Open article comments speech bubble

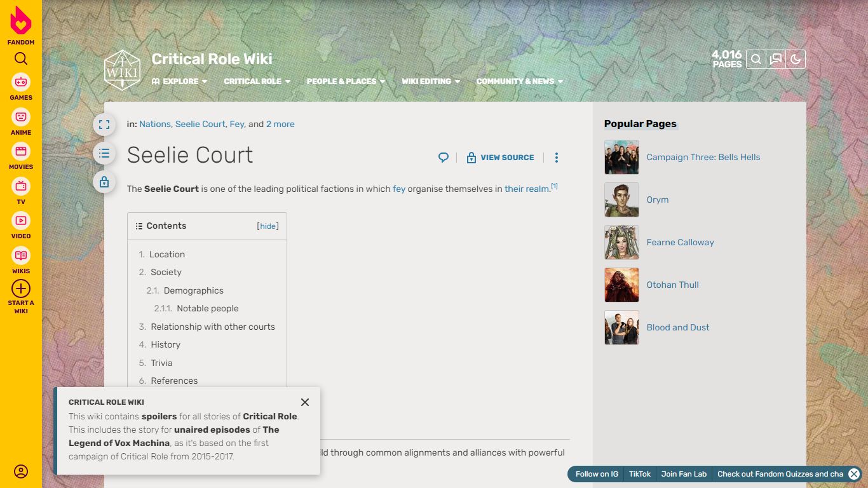click(444, 158)
